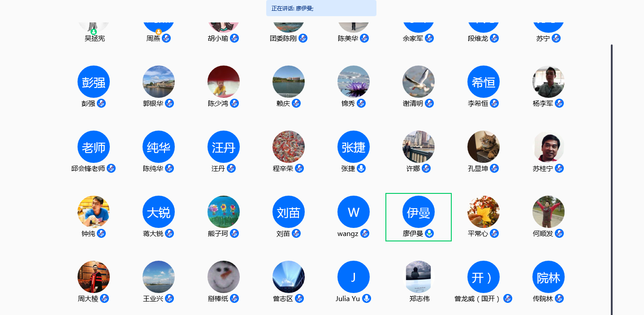
Task: Click the seagull avatar of 谢清明
Action: coord(419,82)
